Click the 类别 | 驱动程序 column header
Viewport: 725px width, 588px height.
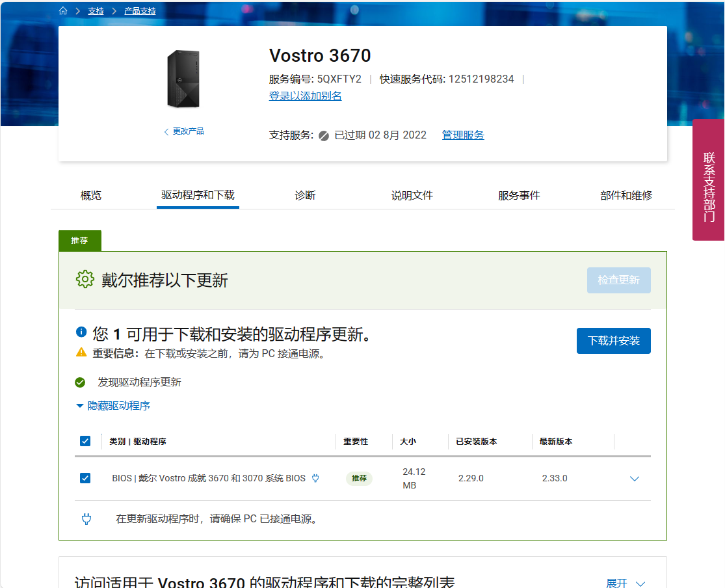(138, 442)
